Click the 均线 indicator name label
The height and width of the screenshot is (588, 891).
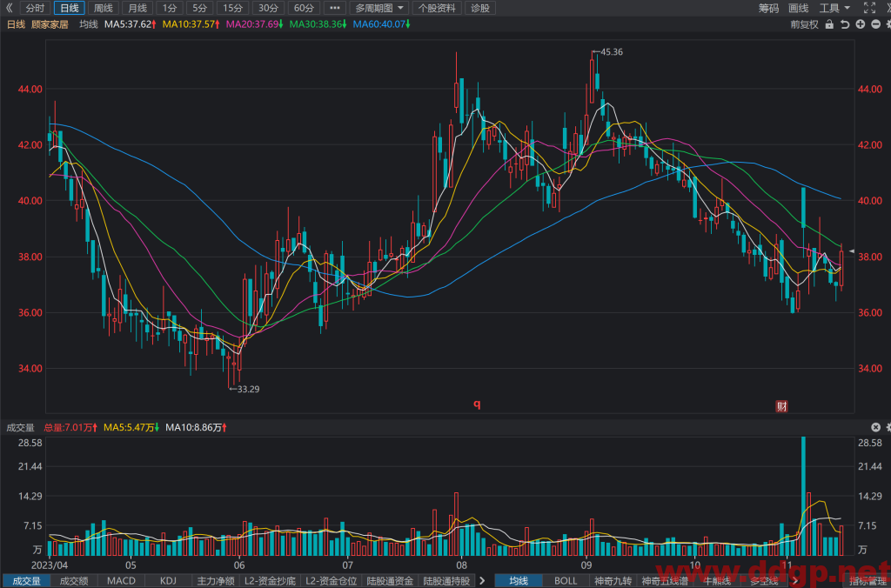[x=89, y=24]
